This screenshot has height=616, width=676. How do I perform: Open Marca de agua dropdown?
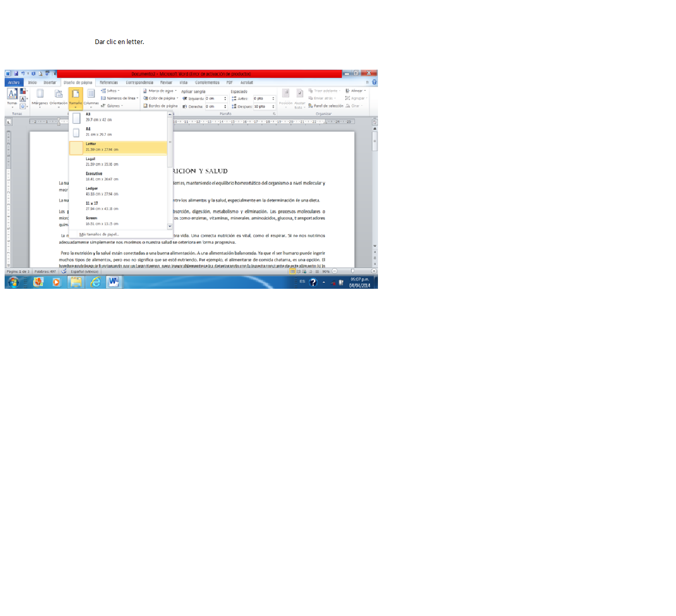point(160,91)
